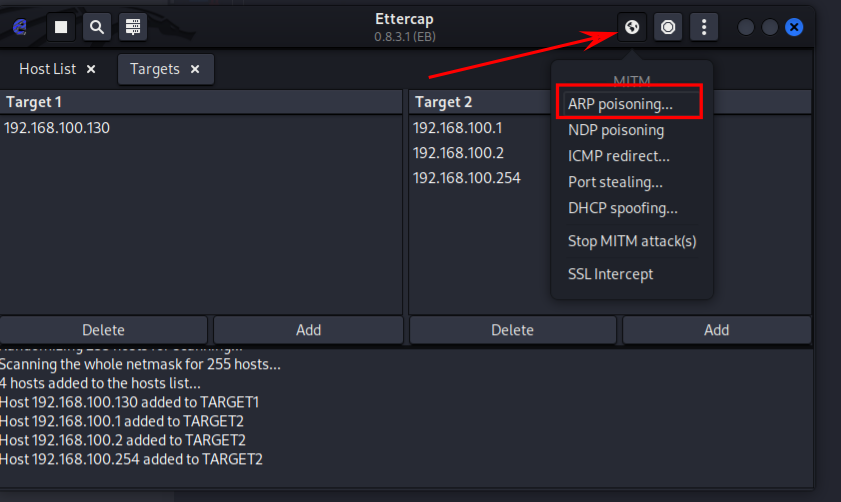Screen dimensions: 841x502
Task: Open MITM menu globe icon
Action: [x=632, y=27]
